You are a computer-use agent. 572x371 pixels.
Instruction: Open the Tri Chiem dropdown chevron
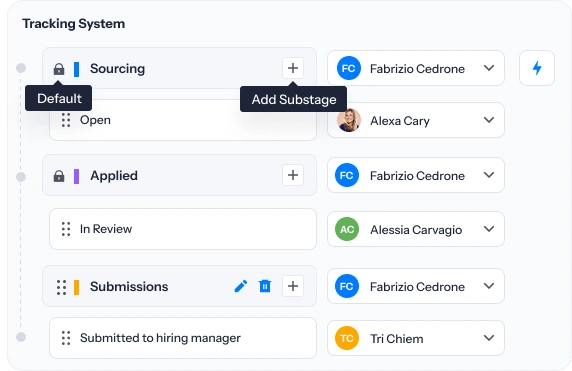[489, 338]
